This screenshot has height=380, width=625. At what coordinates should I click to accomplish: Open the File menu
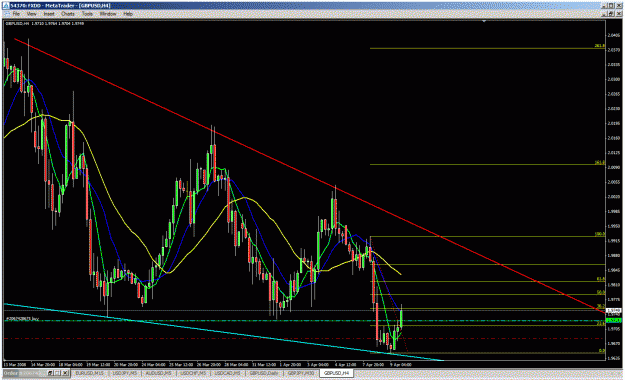click(16, 14)
